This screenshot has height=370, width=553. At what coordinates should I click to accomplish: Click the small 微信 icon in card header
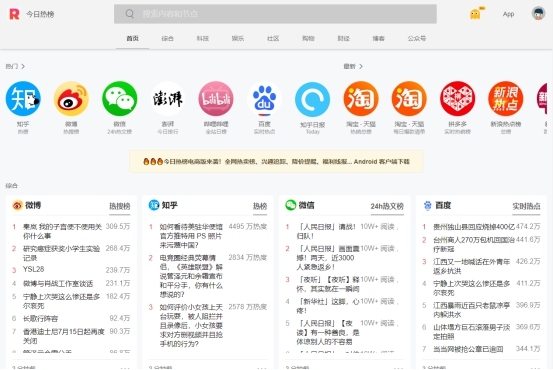[x=291, y=205]
